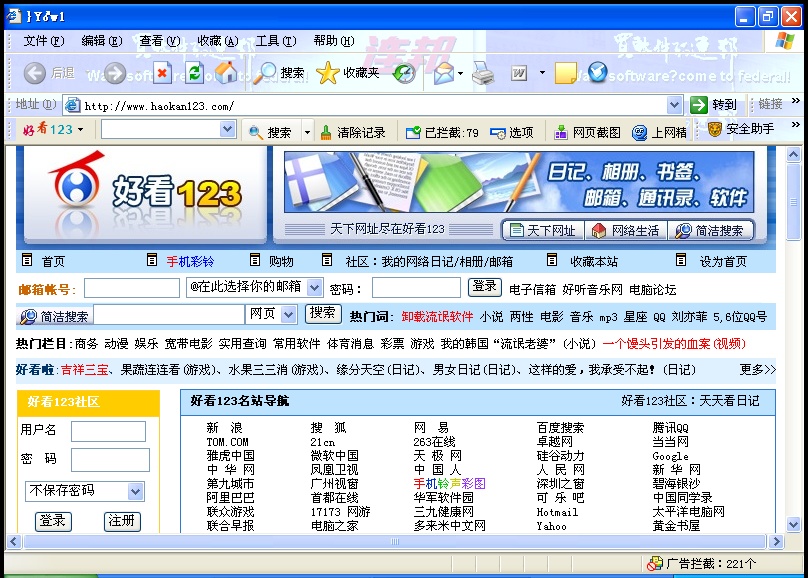Viewport: 808px width, 578px height.
Task: Click the 用户名 username field
Action: (108, 431)
